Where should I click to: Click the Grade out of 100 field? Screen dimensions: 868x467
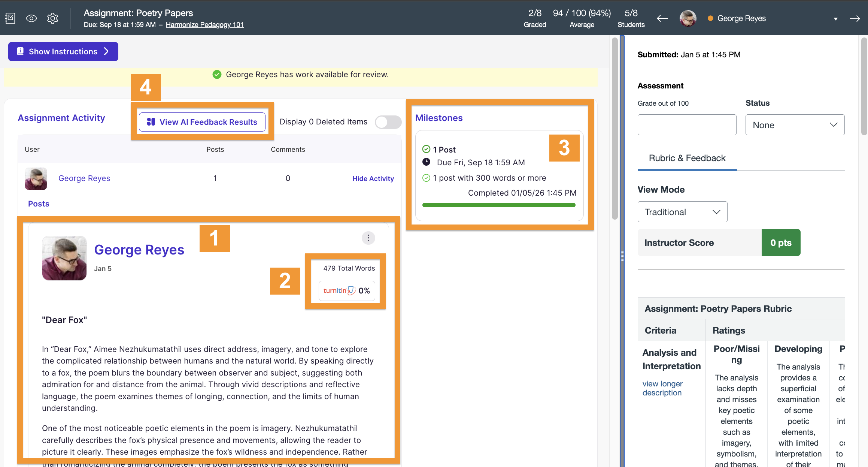(x=687, y=125)
